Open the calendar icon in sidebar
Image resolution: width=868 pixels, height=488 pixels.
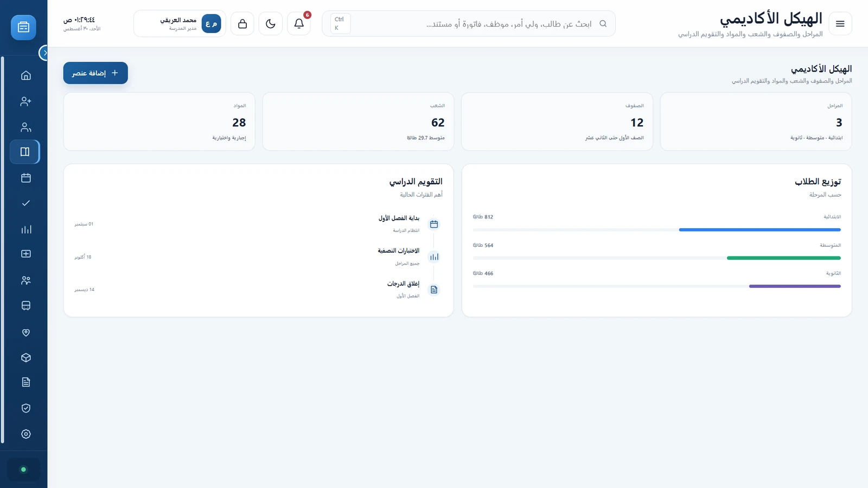[25, 178]
